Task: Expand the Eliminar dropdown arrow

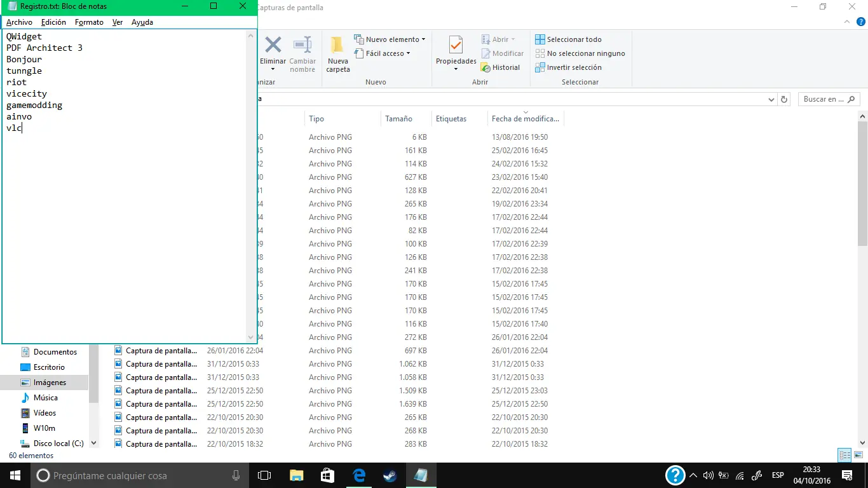Action: 273,69
